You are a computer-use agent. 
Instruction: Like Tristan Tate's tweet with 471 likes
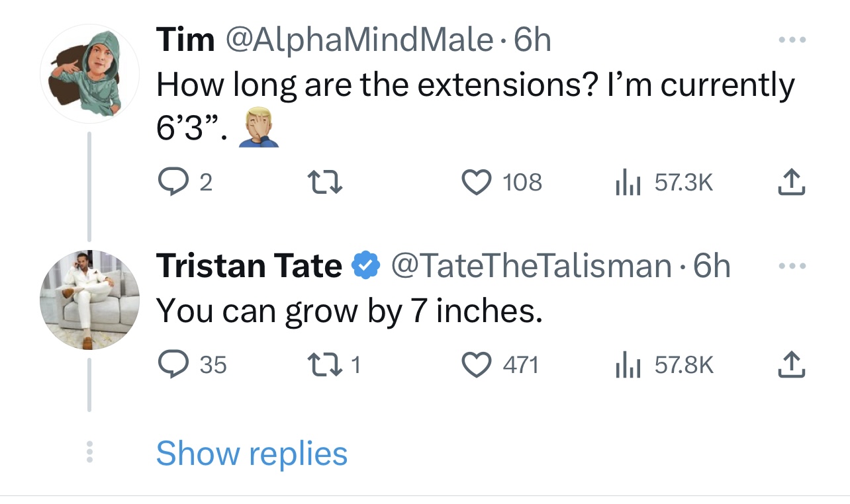[474, 364]
